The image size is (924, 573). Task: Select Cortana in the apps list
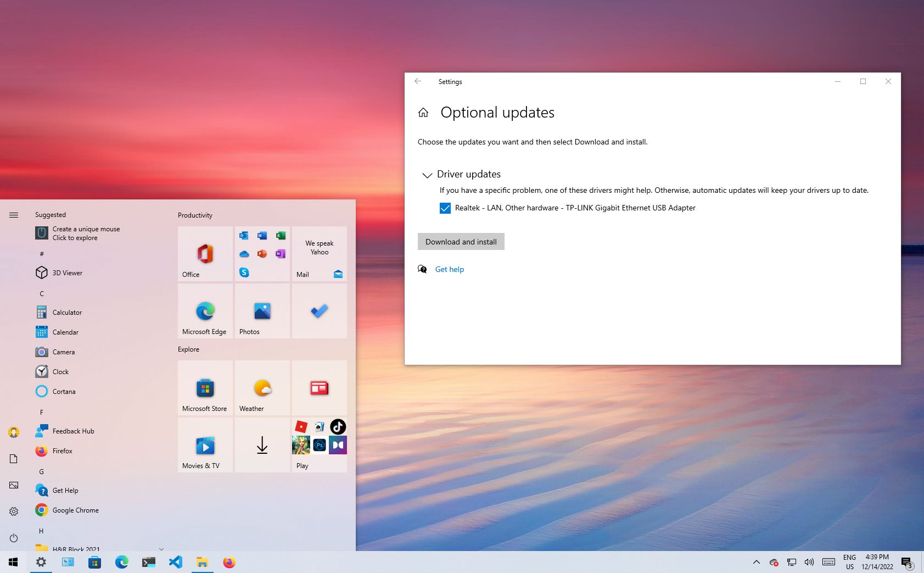pos(64,391)
